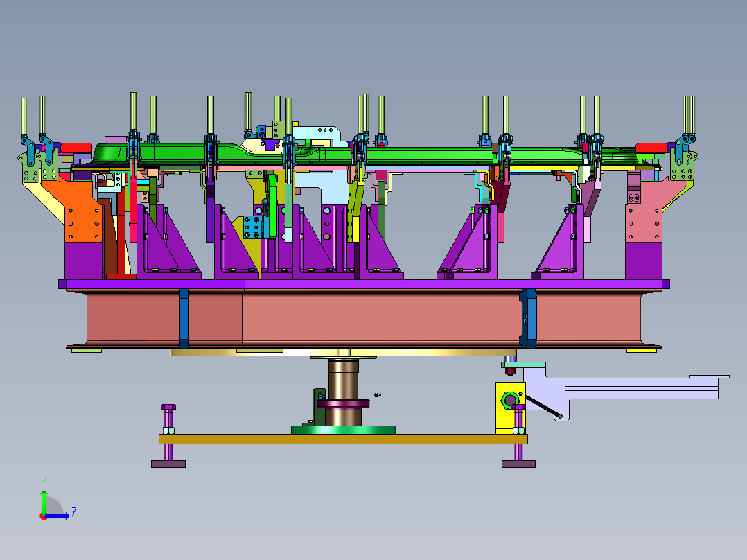Pick the right blue strap on the beam
747x560 pixels.
pyautogui.click(x=528, y=318)
